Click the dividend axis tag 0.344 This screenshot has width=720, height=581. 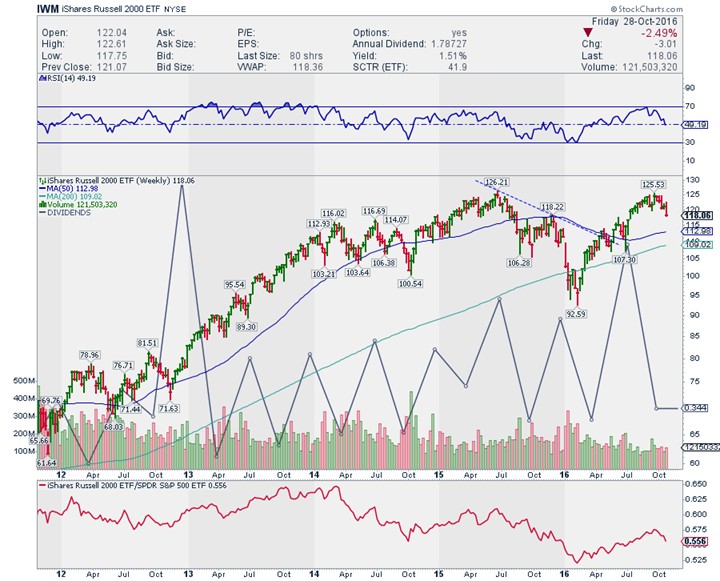[x=696, y=408]
